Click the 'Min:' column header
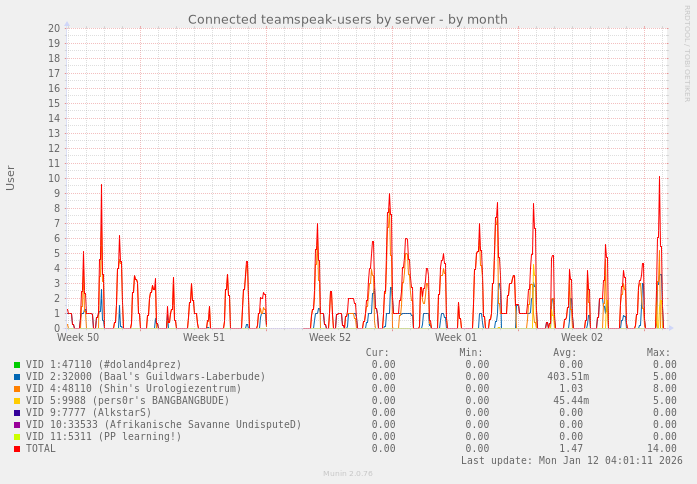The width and height of the screenshot is (697, 484). click(471, 353)
